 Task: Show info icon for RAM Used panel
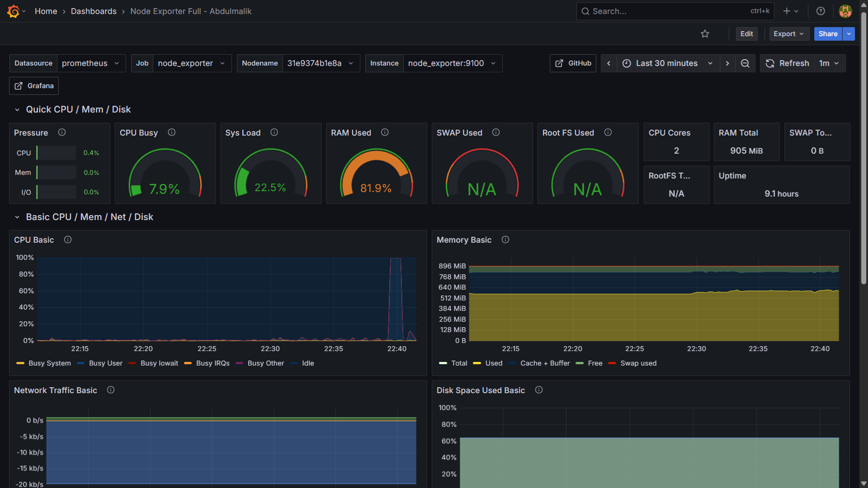tap(385, 132)
